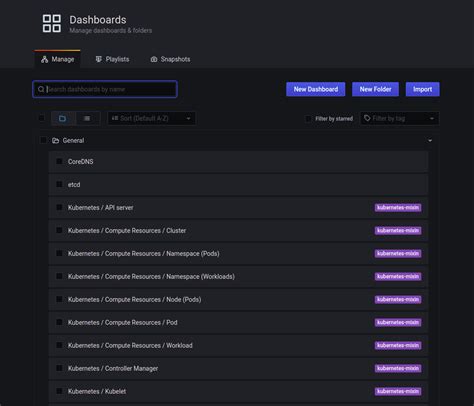Focus the search dashboards by name field
The image size is (474, 406).
[105, 89]
